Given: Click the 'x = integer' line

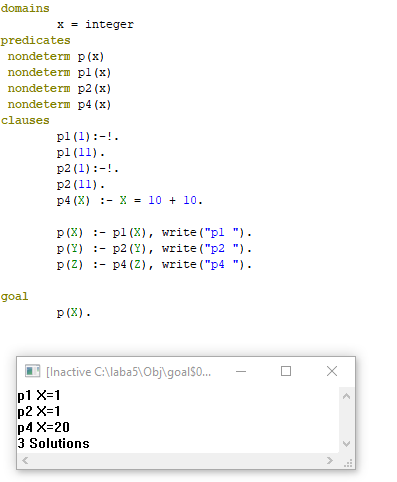Looking at the screenshot, I should pos(95,24).
